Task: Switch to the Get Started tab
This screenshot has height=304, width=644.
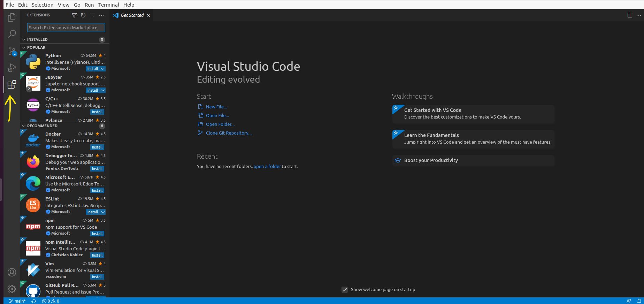Action: tap(132, 15)
